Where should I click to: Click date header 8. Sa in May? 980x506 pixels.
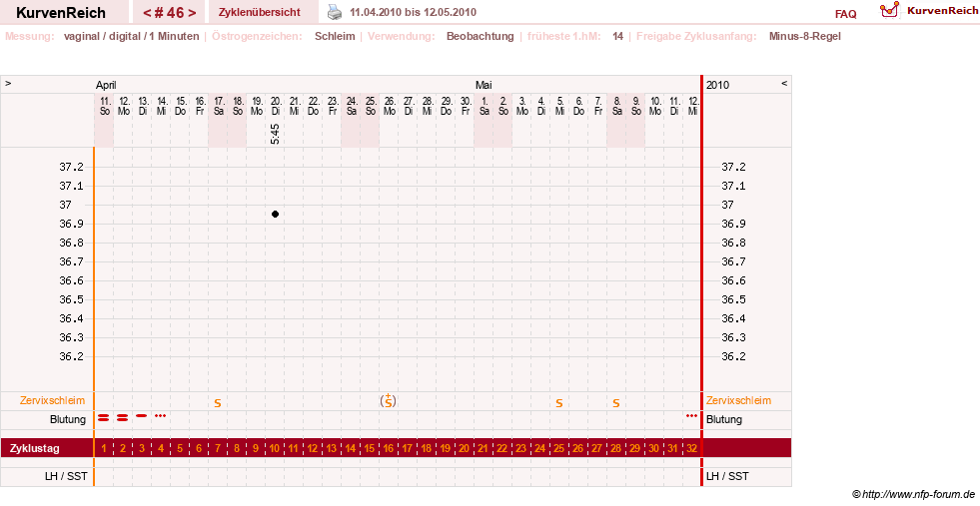click(616, 106)
